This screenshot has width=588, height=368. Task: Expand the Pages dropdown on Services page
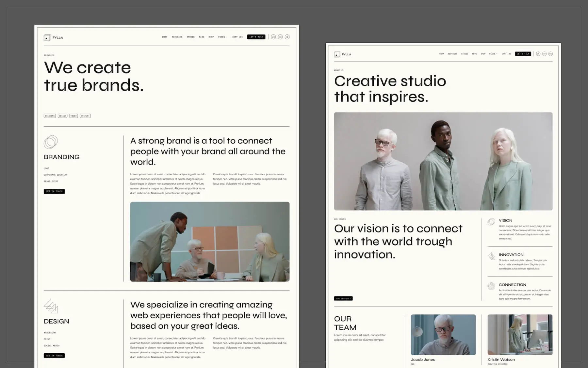pyautogui.click(x=223, y=37)
